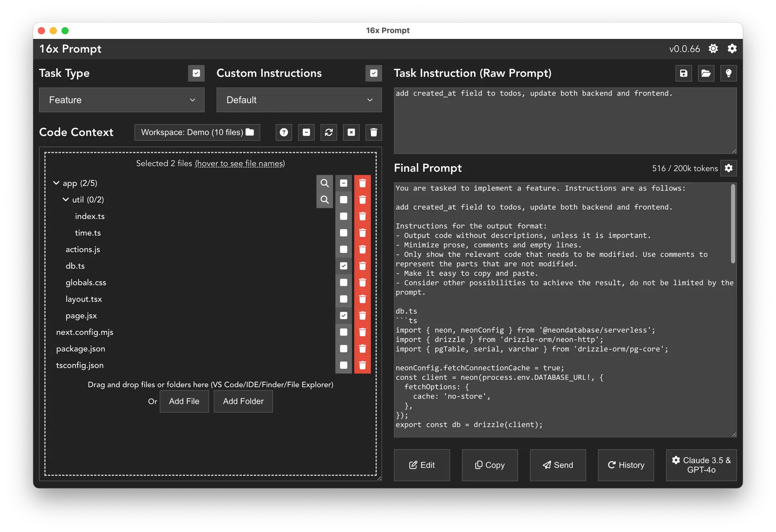Select layout.tsx checkbox
The height and width of the screenshot is (532, 776).
tap(344, 299)
